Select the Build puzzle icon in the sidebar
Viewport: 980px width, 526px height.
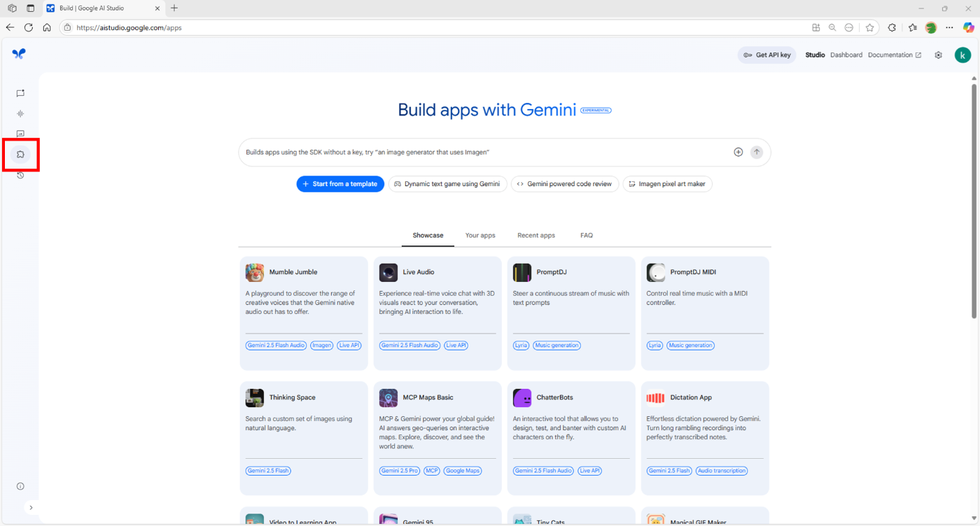point(20,155)
